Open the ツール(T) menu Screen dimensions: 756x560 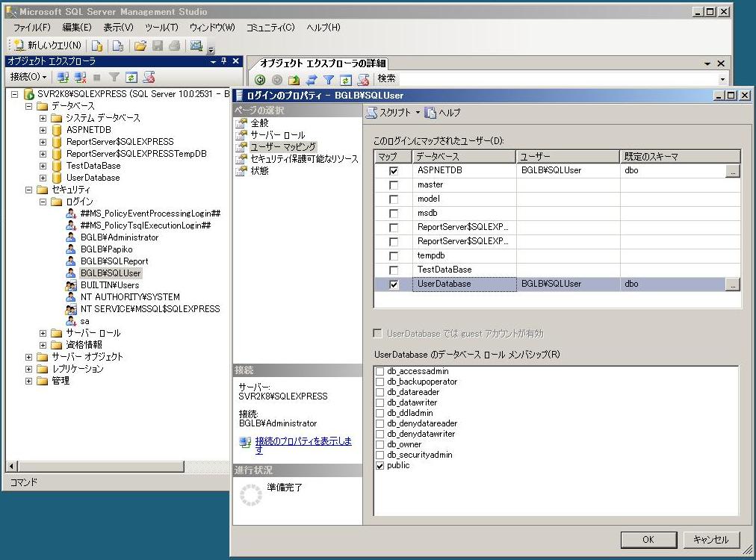point(161,28)
